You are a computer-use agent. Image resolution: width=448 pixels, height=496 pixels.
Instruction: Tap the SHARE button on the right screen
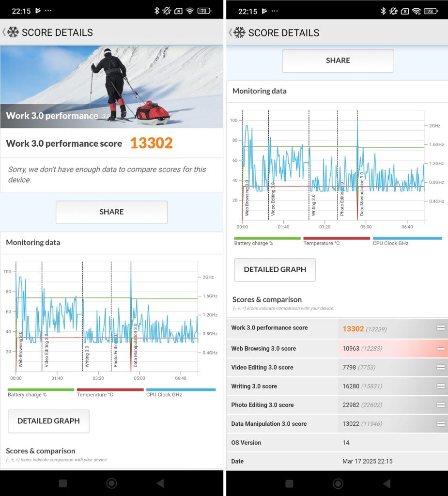pos(338,61)
